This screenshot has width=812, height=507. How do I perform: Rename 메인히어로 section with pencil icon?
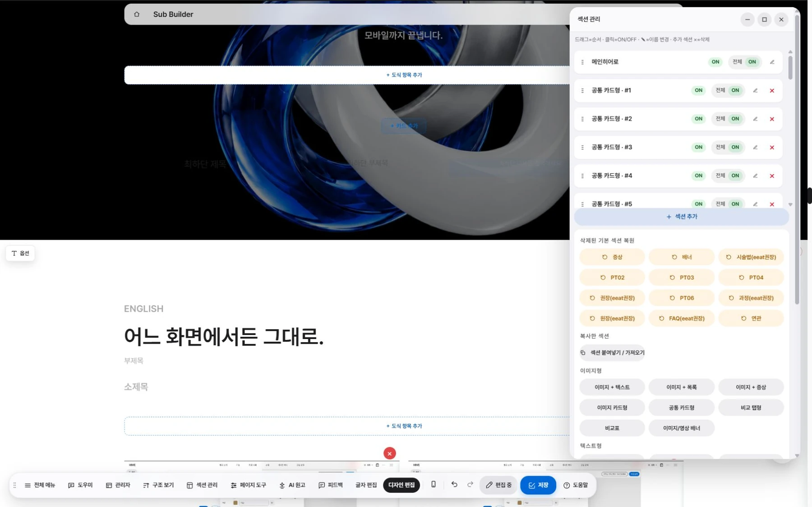[772, 62]
